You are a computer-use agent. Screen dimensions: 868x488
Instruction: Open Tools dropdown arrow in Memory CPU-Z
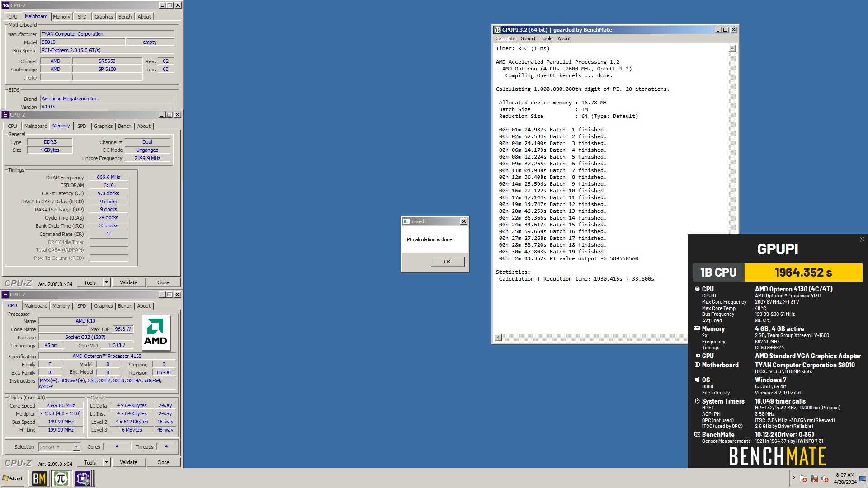(x=107, y=282)
